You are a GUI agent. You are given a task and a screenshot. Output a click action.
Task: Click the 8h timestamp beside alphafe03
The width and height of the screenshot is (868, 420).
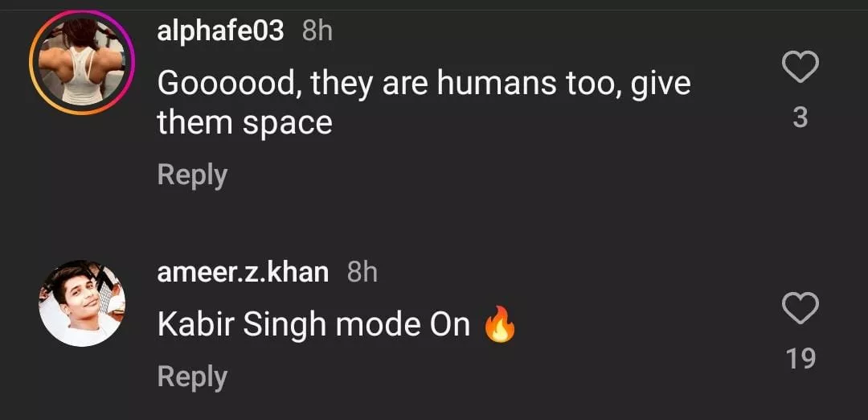[x=317, y=31]
